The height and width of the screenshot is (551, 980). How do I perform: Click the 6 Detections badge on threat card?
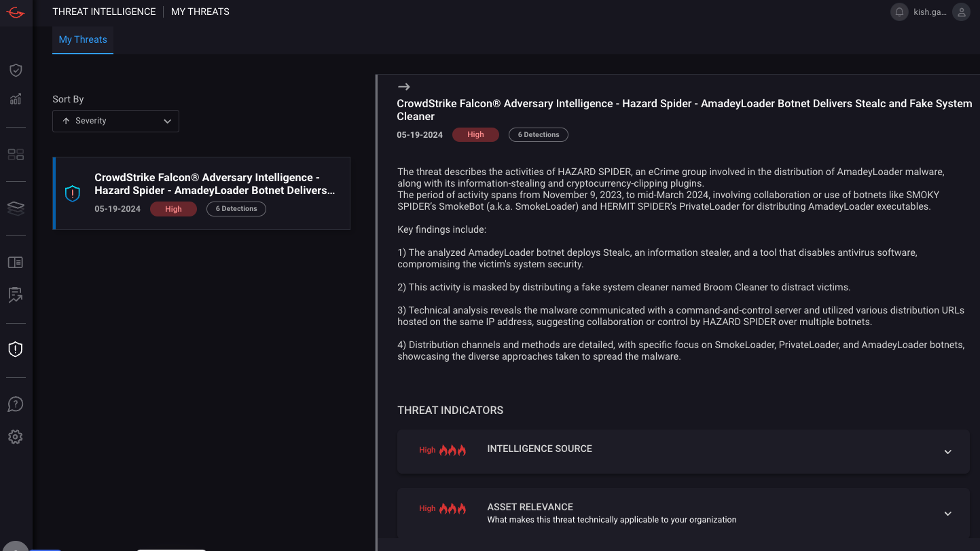click(x=236, y=209)
